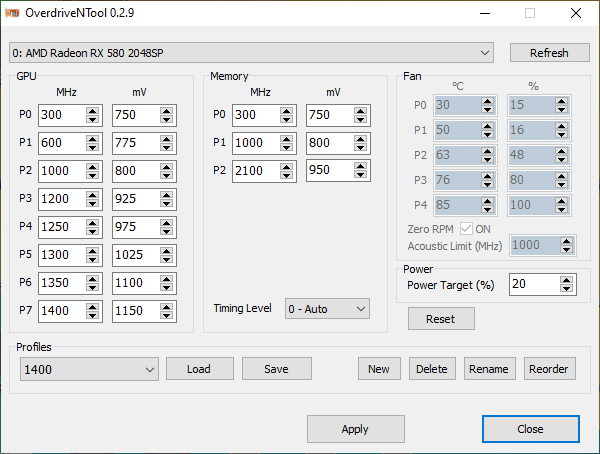Decrease GPU P5 MHz with down arrow
Screen dimensions: 600x454
click(x=93, y=259)
